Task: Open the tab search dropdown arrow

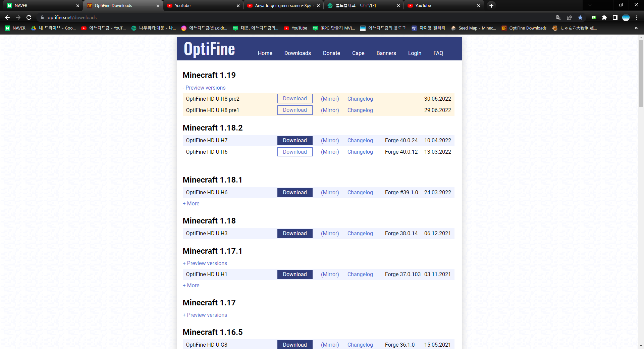Action: [x=590, y=5]
